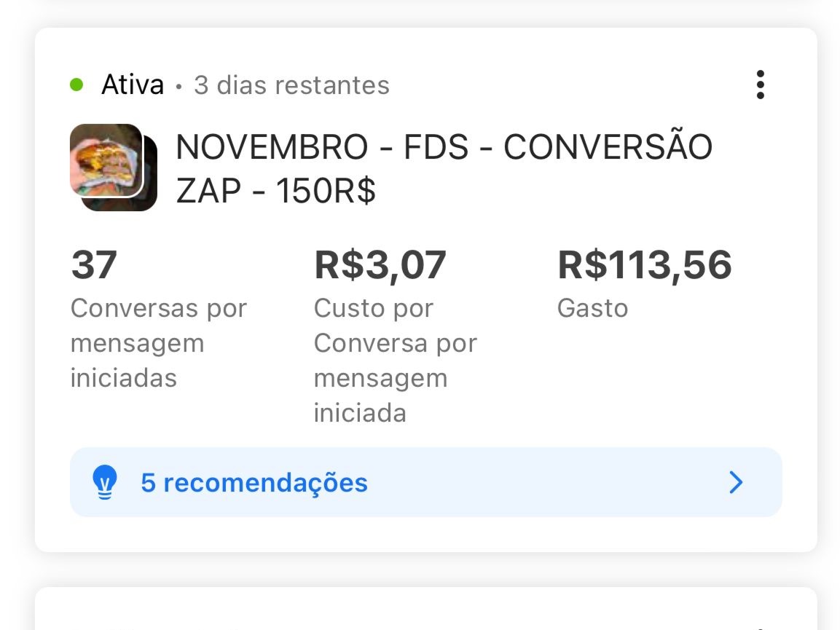This screenshot has height=630, width=840.
Task: Select the R$113,56 spent amount
Action: pyautogui.click(x=644, y=264)
